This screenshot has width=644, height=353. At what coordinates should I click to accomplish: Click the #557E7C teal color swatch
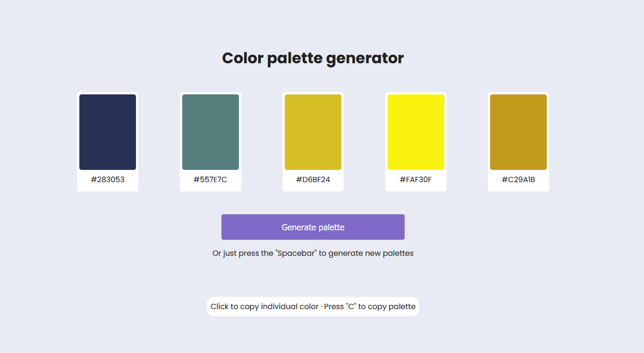coord(211,132)
